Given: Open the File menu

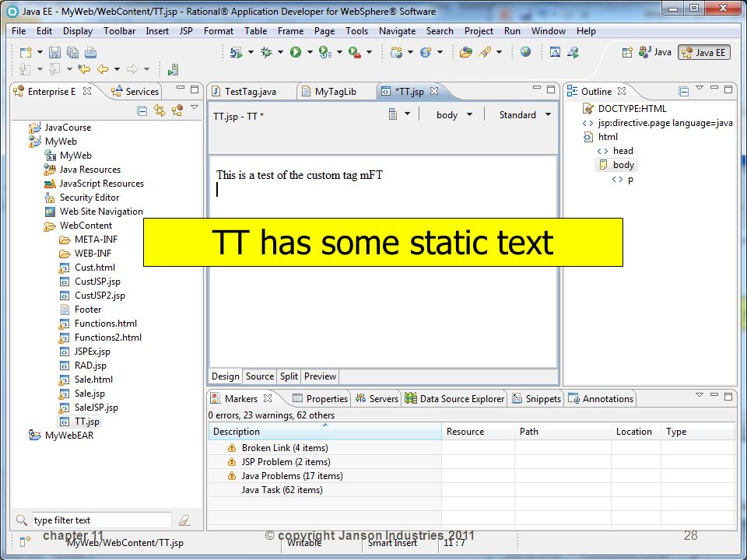Looking at the screenshot, I should point(19,31).
